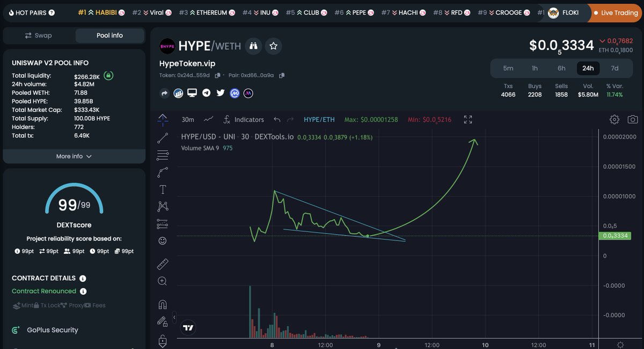The width and height of the screenshot is (644, 349).
Task: Open hot pair #3 ETHEREUM
Action: pyautogui.click(x=207, y=12)
